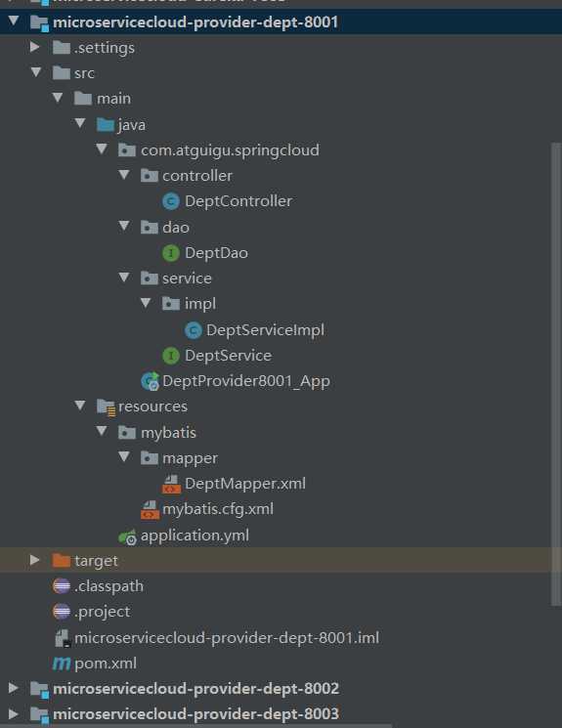This screenshot has height=728, width=562.
Task: Collapse the main folder arrow
Action: (x=58, y=98)
